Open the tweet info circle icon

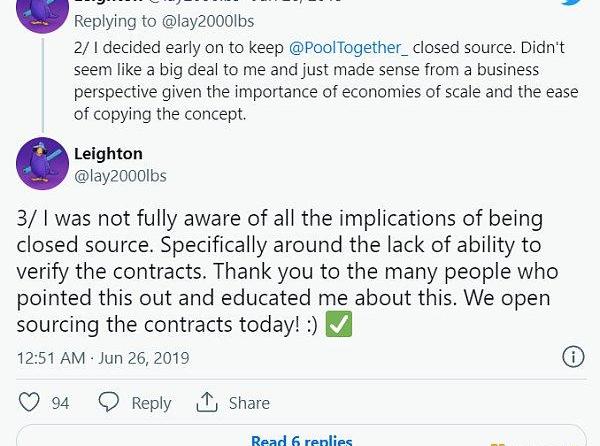tap(573, 357)
